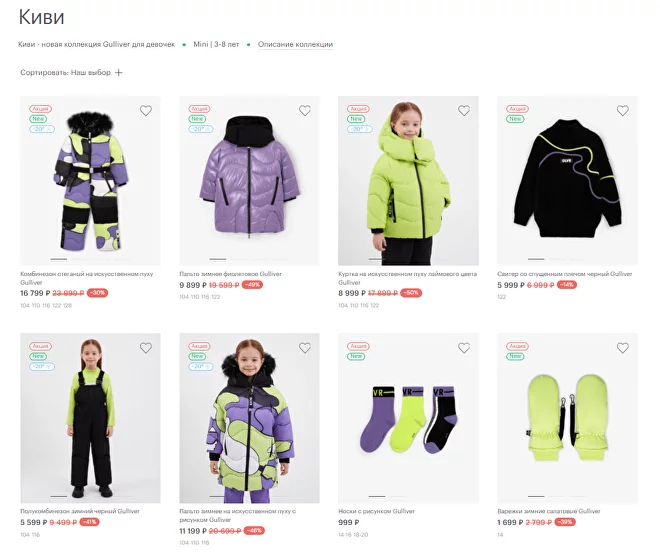Open the black sweater product image

click(567, 181)
